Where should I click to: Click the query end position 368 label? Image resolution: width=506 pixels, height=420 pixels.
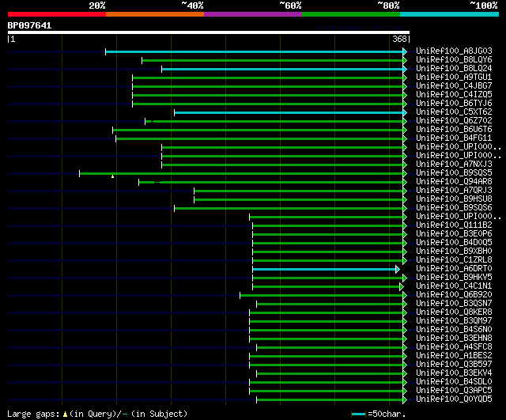tap(399, 39)
